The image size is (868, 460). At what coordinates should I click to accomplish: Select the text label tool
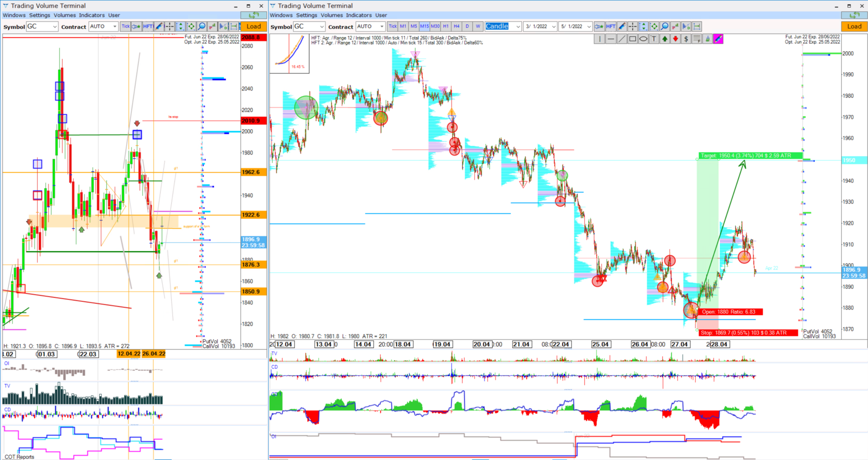click(654, 39)
